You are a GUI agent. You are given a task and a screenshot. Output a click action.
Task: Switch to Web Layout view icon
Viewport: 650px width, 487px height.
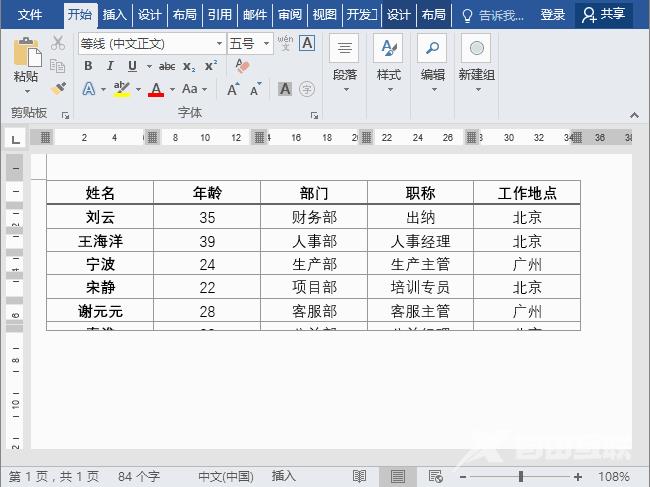pos(435,477)
